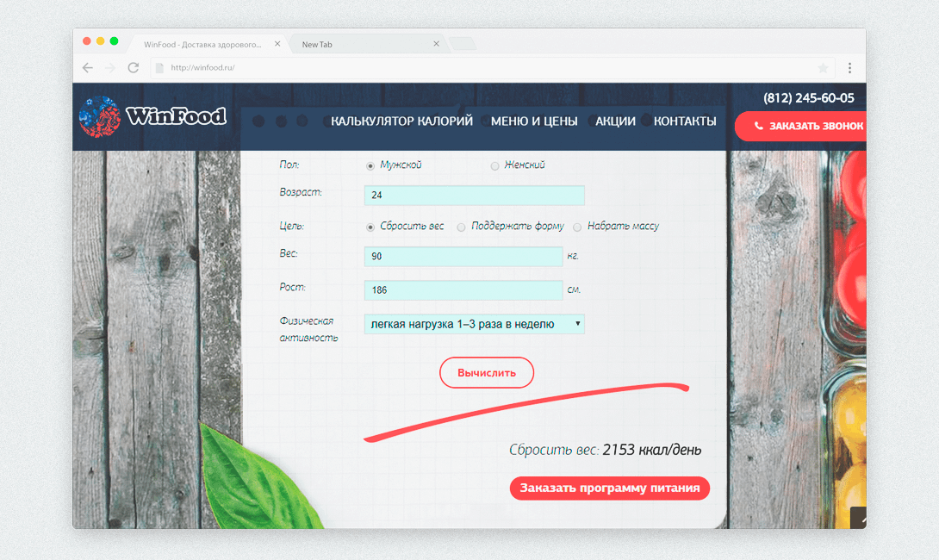Image resolution: width=939 pixels, height=560 pixels.
Task: Switch to the New Tab tab
Action: 369,44
